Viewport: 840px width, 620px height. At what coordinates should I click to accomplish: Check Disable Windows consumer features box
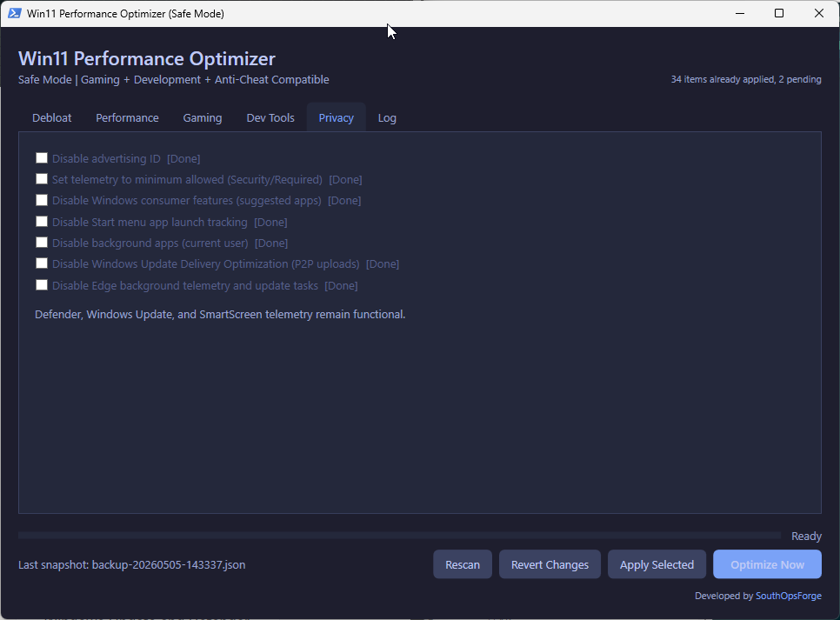click(x=42, y=200)
